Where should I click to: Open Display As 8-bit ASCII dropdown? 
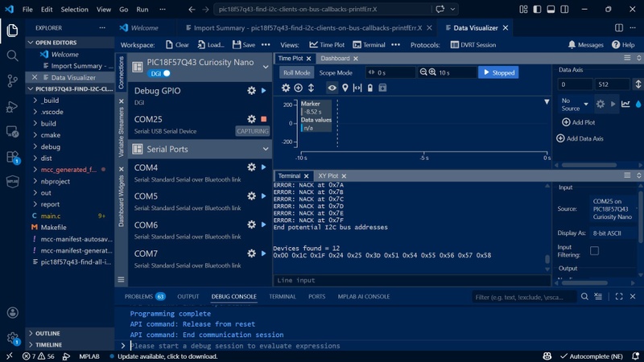613,233
